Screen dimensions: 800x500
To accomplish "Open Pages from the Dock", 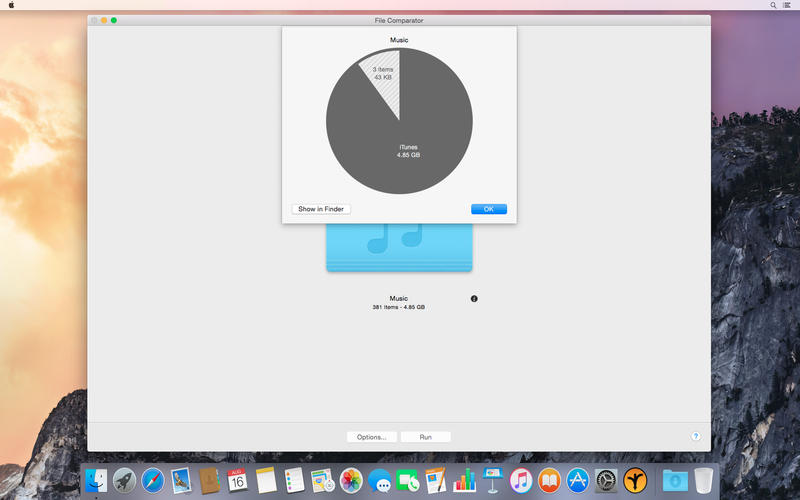I will click(436, 480).
